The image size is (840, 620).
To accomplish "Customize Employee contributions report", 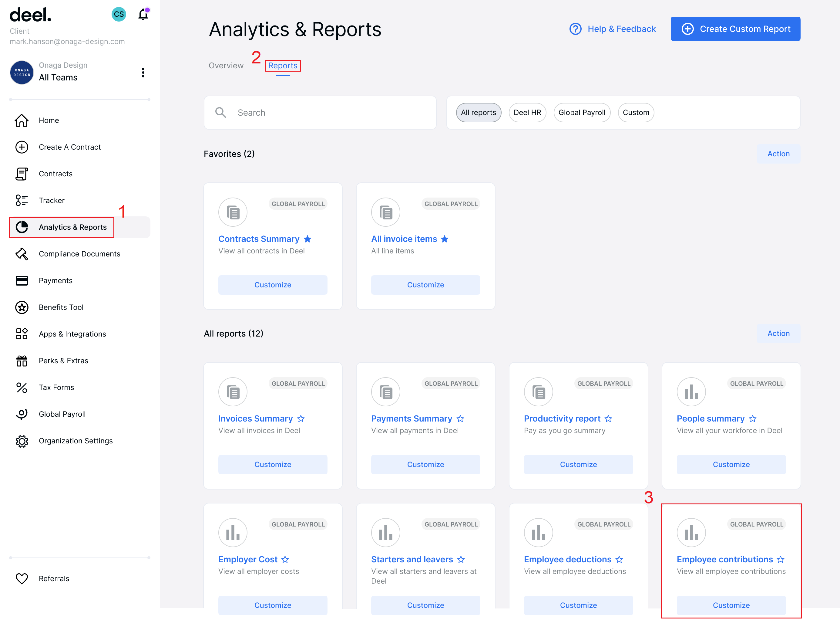I will (731, 605).
